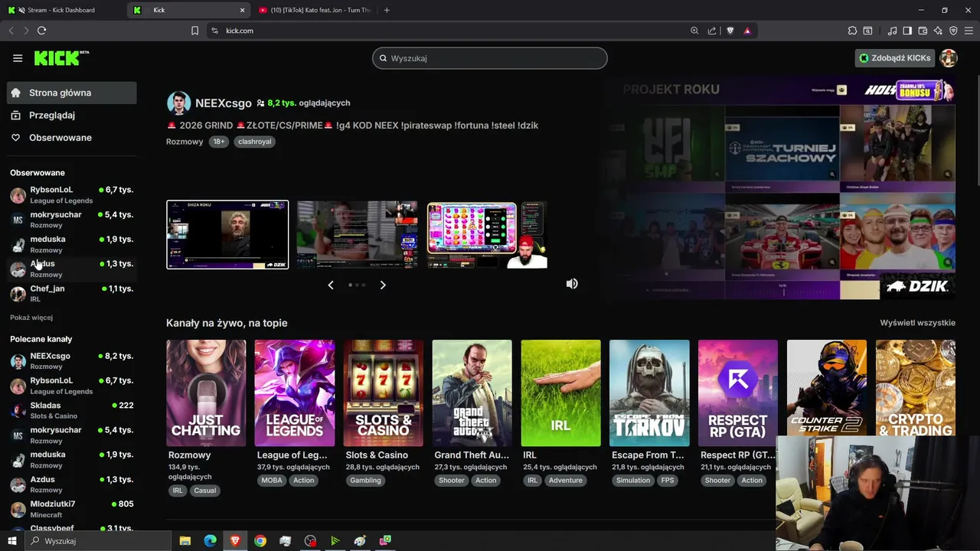Open the League of Legends category card
This screenshot has height=551, width=980.
[x=295, y=393]
